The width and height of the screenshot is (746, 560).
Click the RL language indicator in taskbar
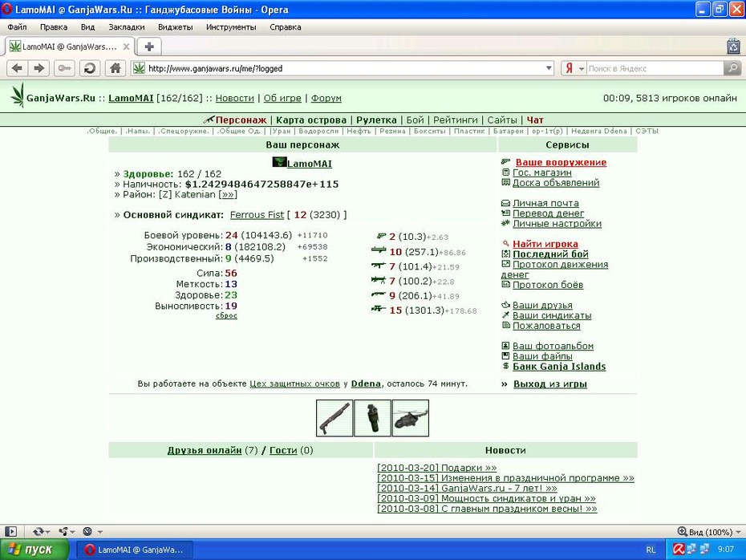pyautogui.click(x=651, y=550)
